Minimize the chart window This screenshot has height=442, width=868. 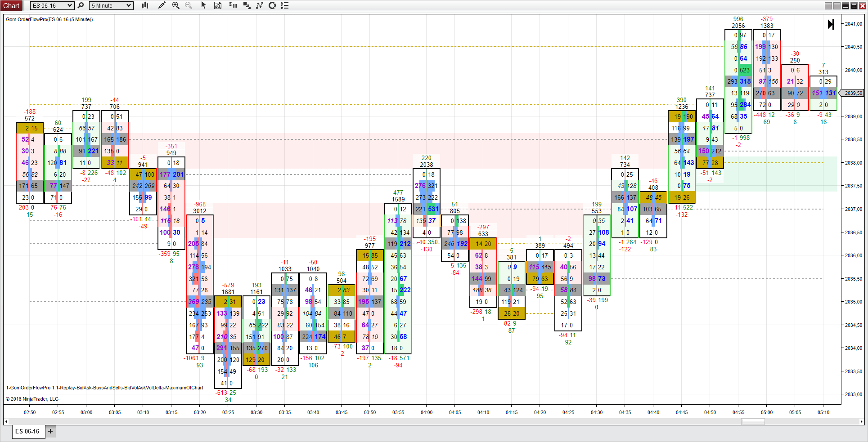(846, 6)
